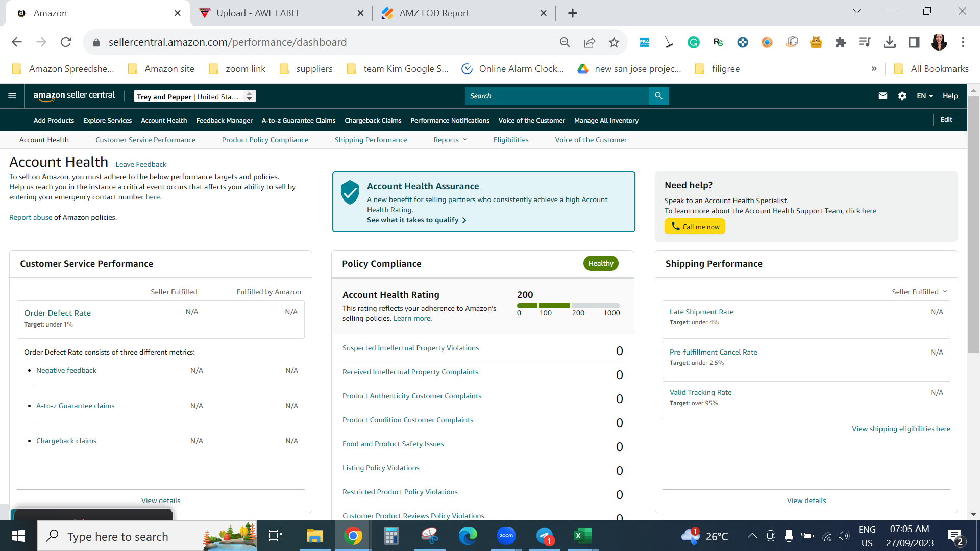Open the Trey and Pepper store selector

[x=195, y=96]
